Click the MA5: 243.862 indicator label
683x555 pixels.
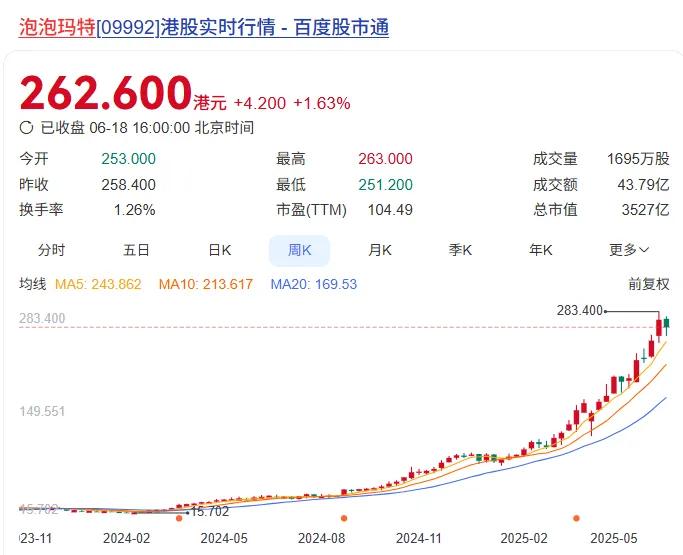[98, 284]
